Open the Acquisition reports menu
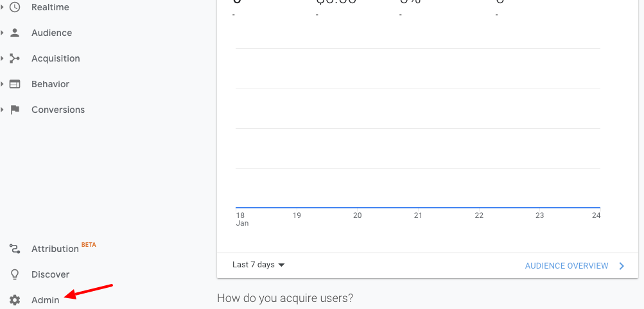Screen dimensions: 644x309 point(55,58)
